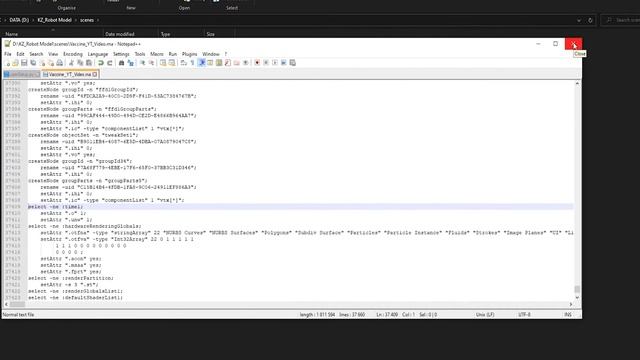This screenshot has height=360, width=640.
Task: Click KZ_Robot Model in Explorer breadcrumb
Action: point(54,20)
